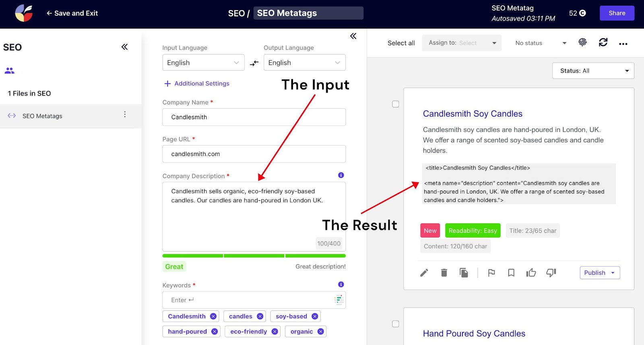Click Autosaved 03:11 PM text

(x=523, y=19)
